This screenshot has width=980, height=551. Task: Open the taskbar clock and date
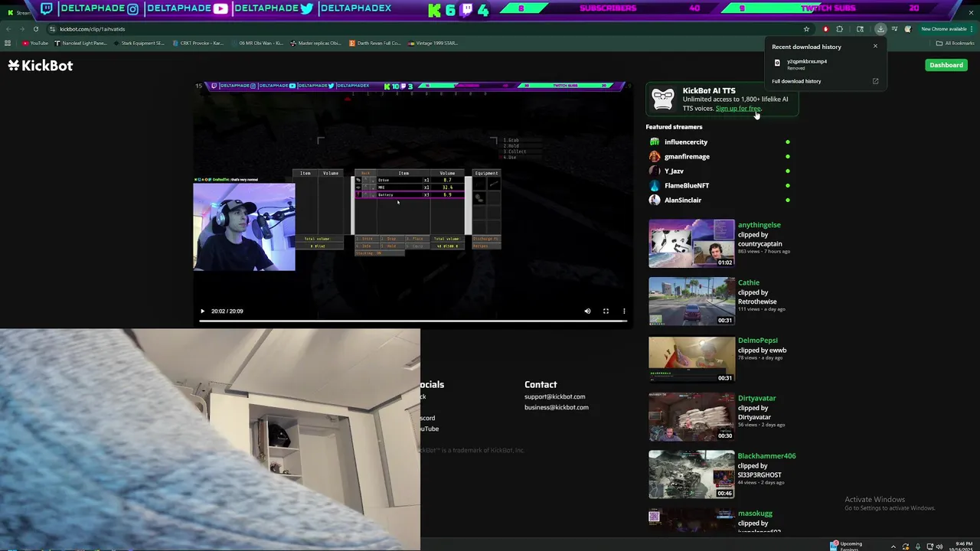point(962,546)
